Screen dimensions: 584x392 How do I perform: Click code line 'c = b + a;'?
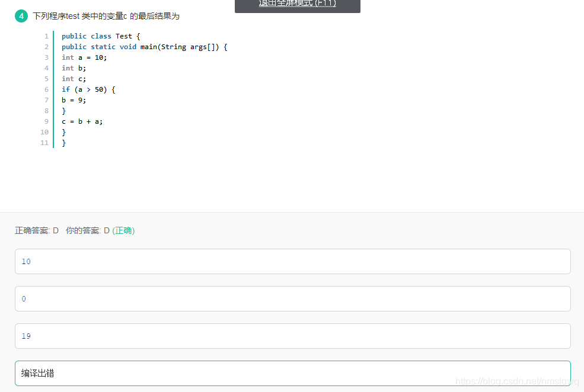(x=82, y=121)
